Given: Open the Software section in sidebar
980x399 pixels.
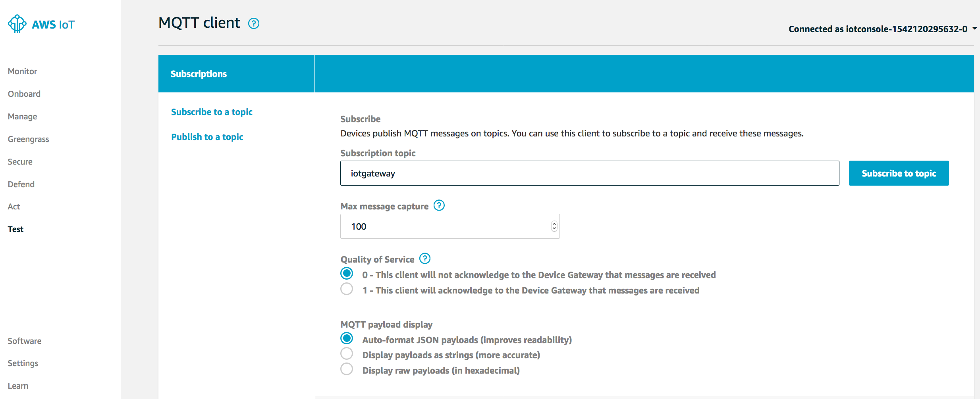Looking at the screenshot, I should tap(25, 341).
